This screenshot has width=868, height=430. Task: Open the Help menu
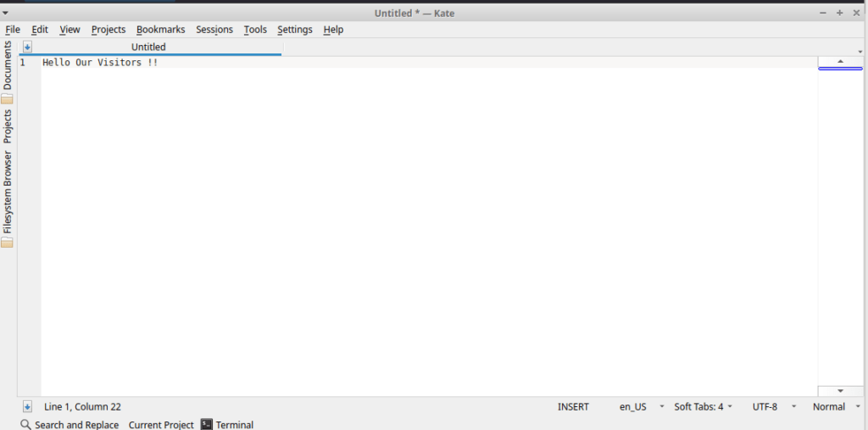pyautogui.click(x=333, y=30)
